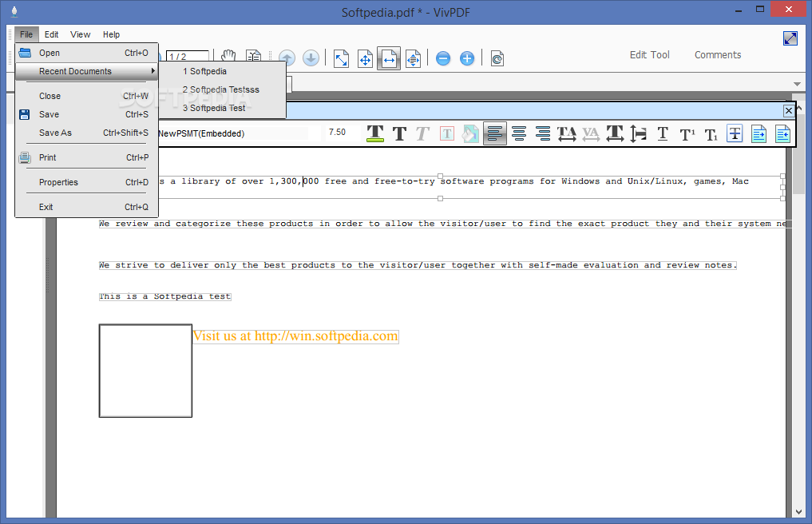Viewport: 812px width, 524px height.
Task: Choose Save As in File menu
Action: coord(86,133)
